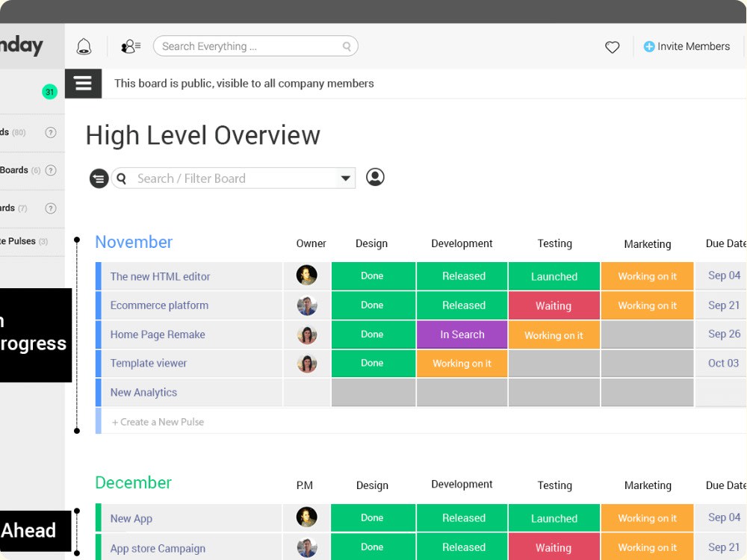Click + Create a New Pulse
The height and width of the screenshot is (560, 747).
158,422
